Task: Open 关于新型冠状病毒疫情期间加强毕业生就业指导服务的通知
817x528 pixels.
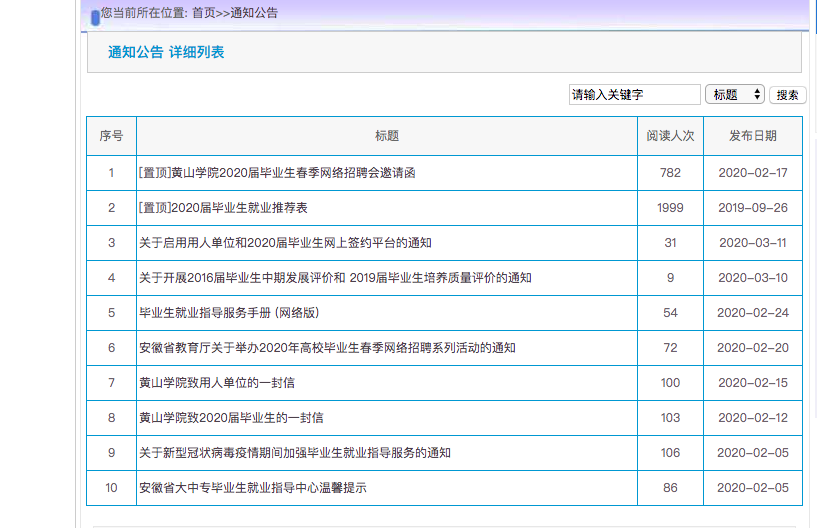Action: [295, 452]
